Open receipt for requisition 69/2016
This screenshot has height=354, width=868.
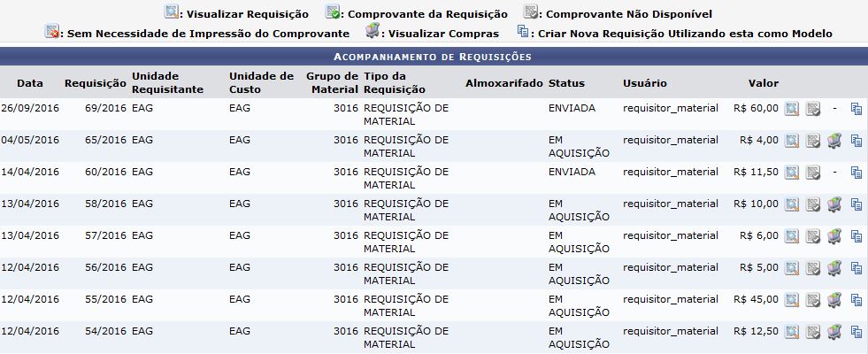click(x=813, y=109)
